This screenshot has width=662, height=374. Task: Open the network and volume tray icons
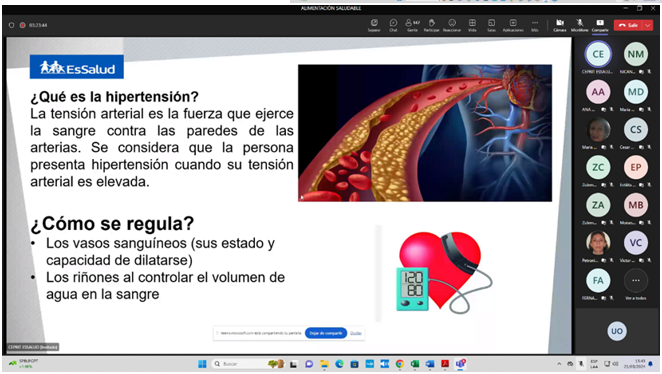click(610, 364)
